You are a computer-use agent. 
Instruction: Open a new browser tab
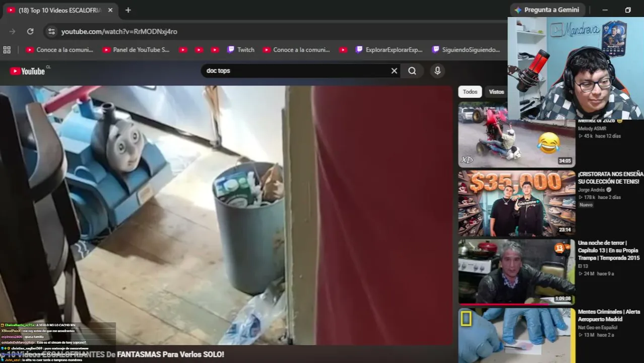(x=128, y=10)
